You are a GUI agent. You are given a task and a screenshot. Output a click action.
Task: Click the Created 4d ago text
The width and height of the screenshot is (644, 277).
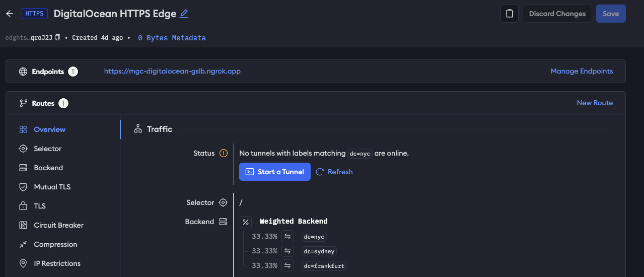click(x=97, y=38)
